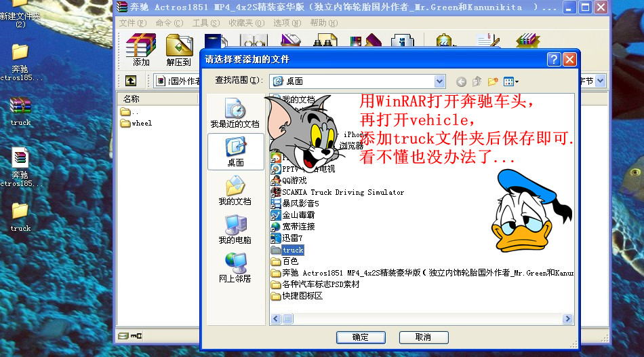Select the wheel folder in WinRAR list
This screenshot has width=644, height=357.
tap(136, 123)
